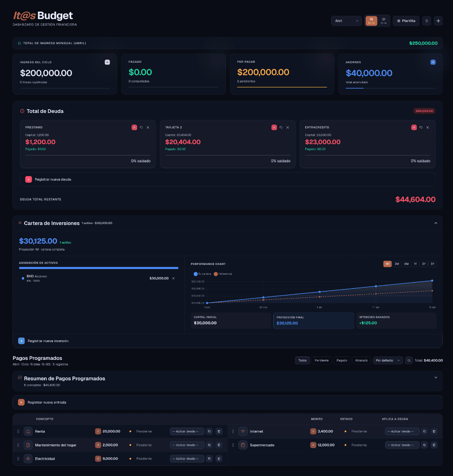Open the Por defecto sorting dropdown

[387, 360]
